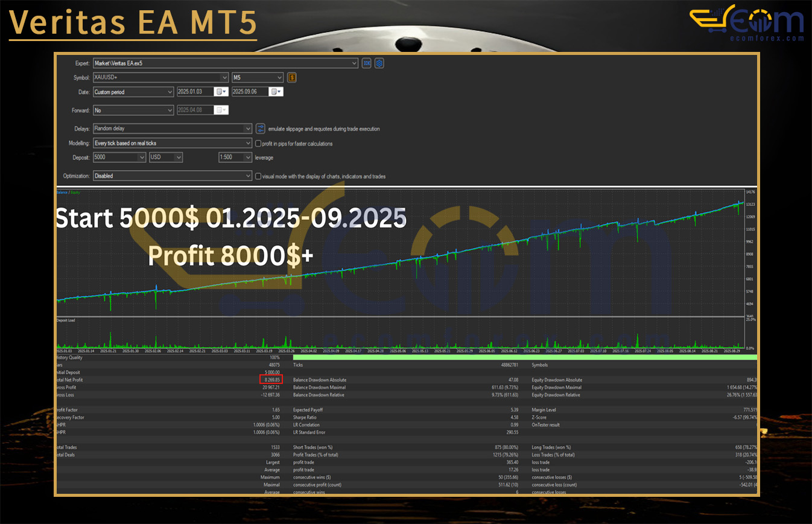Click the Ticks label
The image size is (812, 524).
[x=298, y=365]
